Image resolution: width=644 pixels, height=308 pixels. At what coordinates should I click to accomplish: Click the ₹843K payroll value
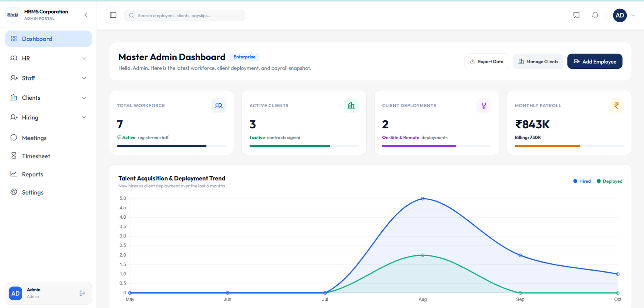[x=532, y=125]
